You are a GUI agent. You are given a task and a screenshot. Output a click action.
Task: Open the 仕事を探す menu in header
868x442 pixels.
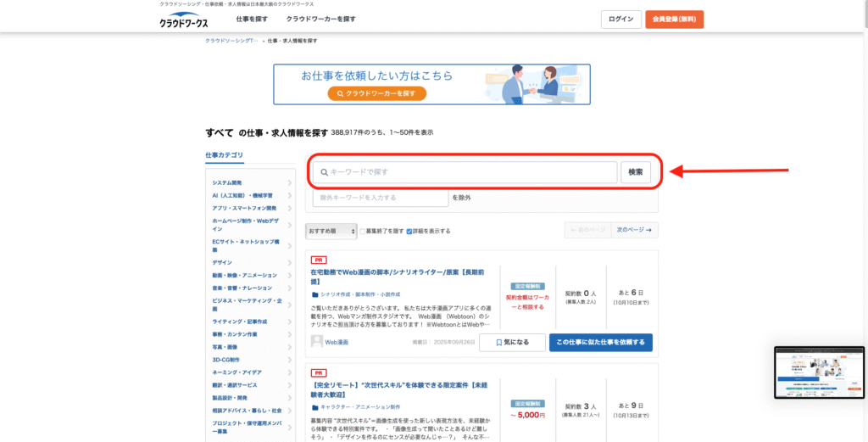[x=253, y=19]
